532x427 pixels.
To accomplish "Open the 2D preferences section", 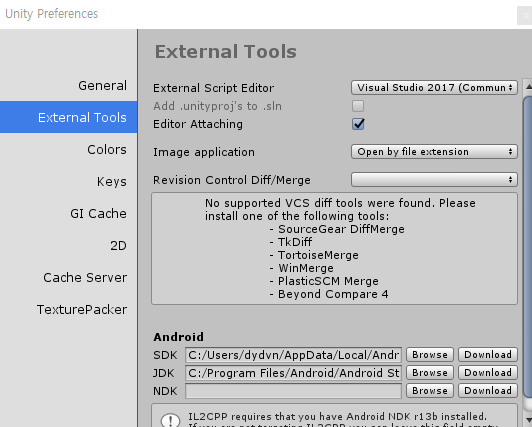I will coord(118,245).
